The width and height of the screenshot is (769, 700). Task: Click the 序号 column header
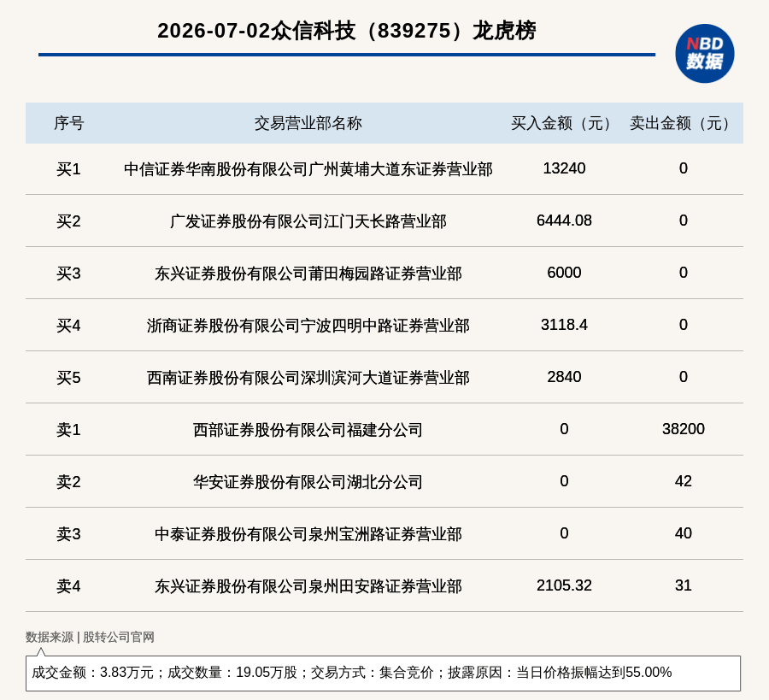(x=68, y=123)
